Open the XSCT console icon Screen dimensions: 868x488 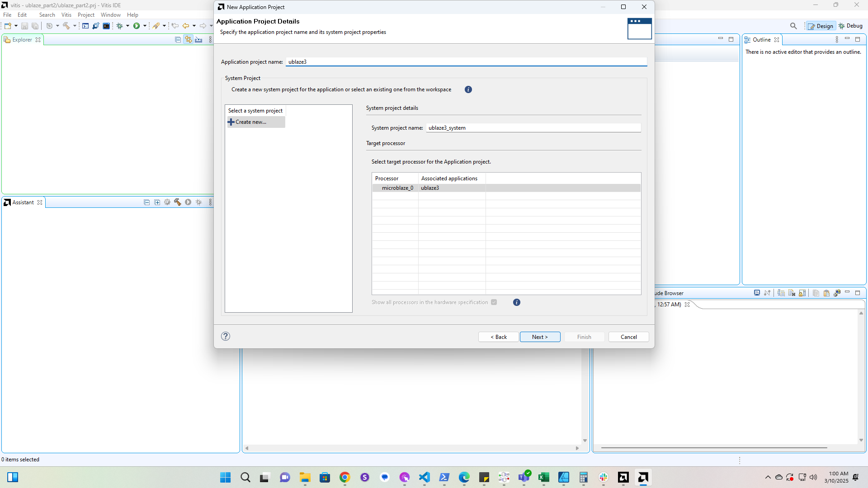tap(85, 26)
